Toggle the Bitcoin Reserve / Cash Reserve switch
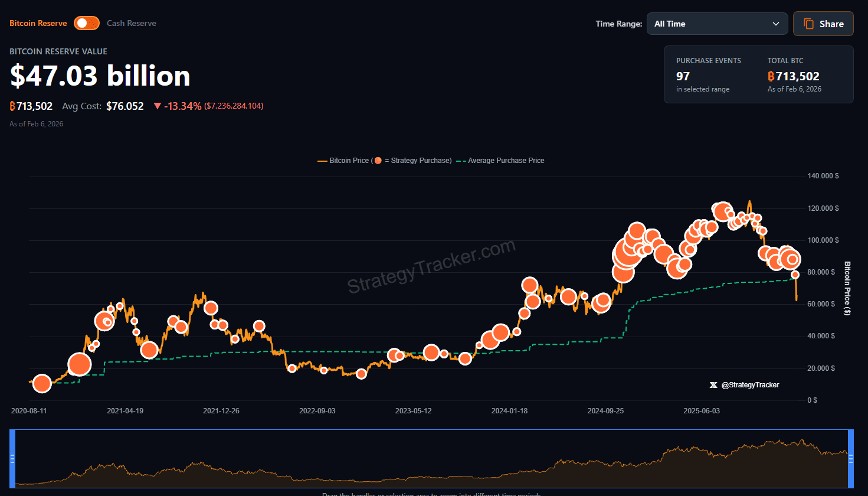The width and height of the screenshot is (868, 496). coord(87,23)
